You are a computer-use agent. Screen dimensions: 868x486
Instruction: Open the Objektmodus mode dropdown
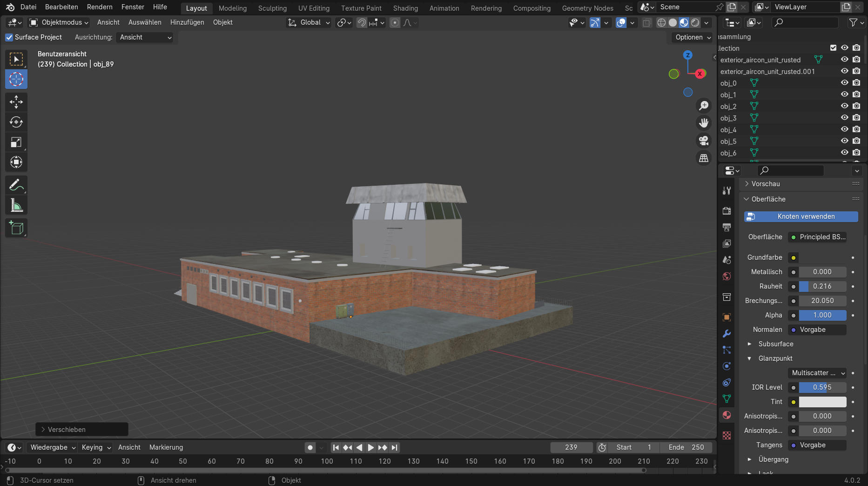(59, 22)
